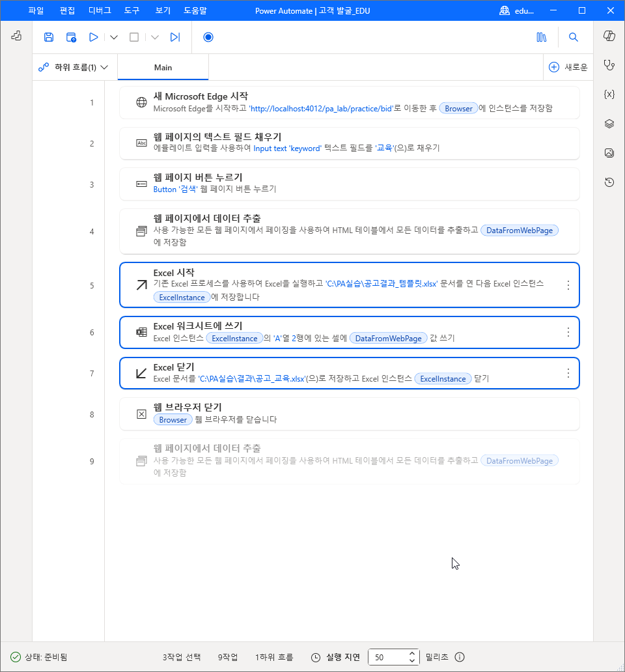Click the search magnifier icon in the toolbar
Image resolution: width=625 pixels, height=672 pixels.
pos(573,37)
